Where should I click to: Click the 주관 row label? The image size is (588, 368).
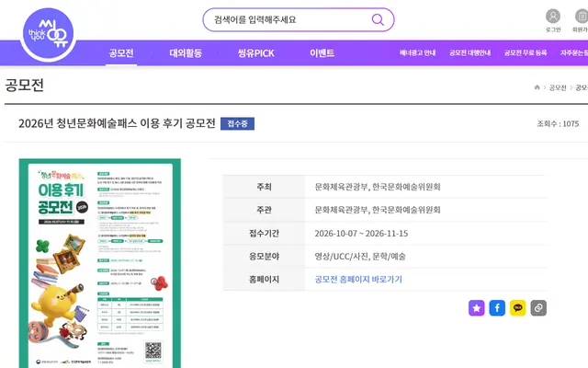(264, 210)
